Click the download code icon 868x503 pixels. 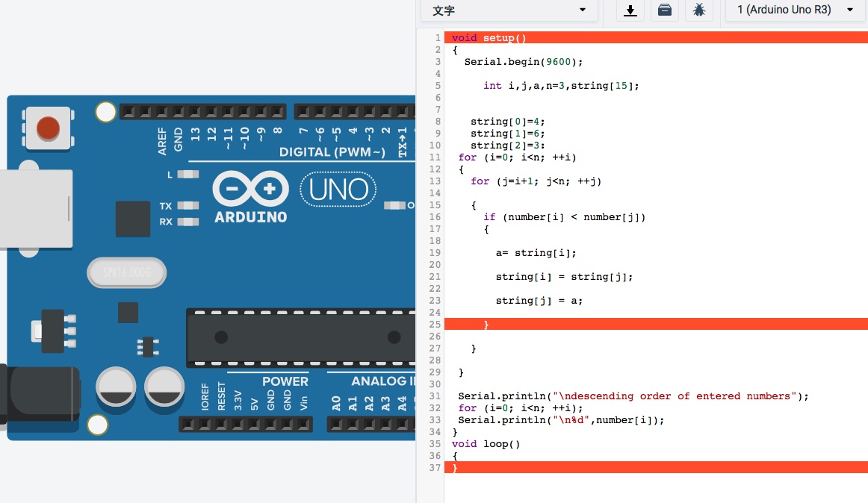[630, 10]
